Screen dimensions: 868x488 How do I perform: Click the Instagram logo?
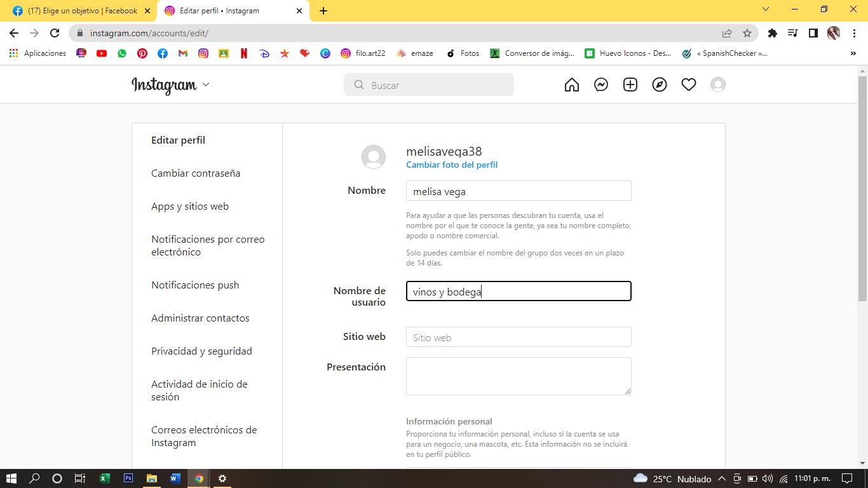click(x=164, y=85)
